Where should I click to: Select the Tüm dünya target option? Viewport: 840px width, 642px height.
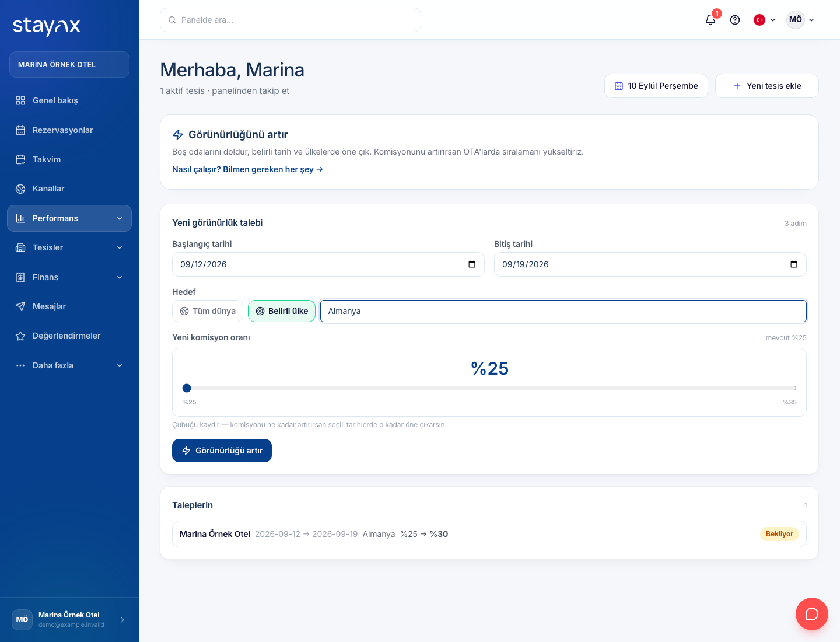[x=208, y=311]
